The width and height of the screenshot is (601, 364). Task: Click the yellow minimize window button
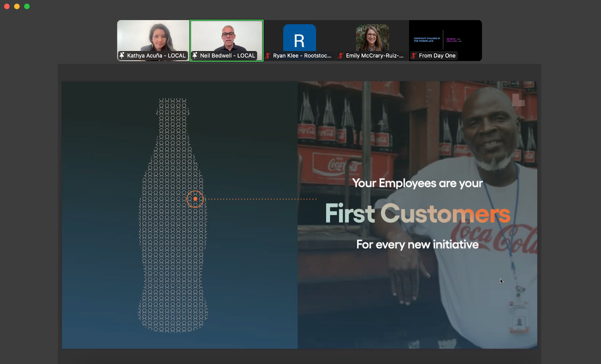coord(17,6)
